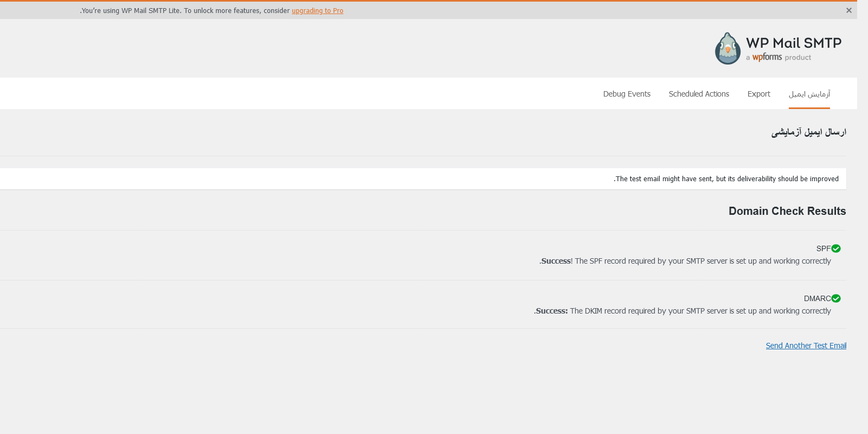Click the wpforms product tagline
Image resolution: width=868 pixels, height=434 pixels.
tap(778, 57)
